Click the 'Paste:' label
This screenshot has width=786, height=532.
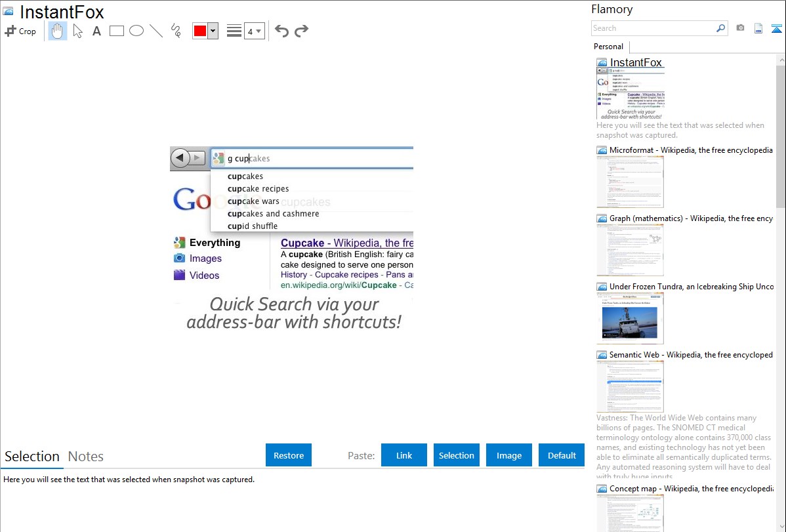pos(362,456)
